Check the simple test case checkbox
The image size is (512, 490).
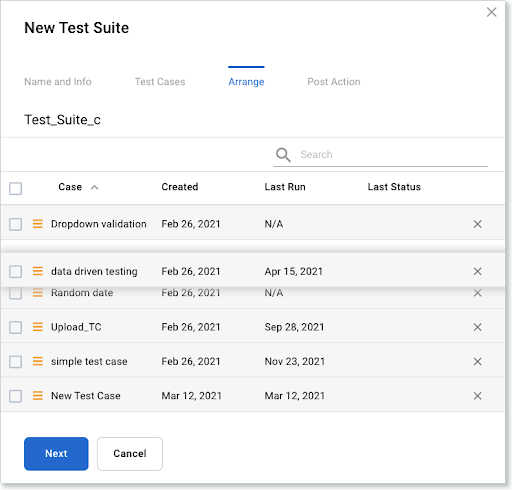(16, 362)
